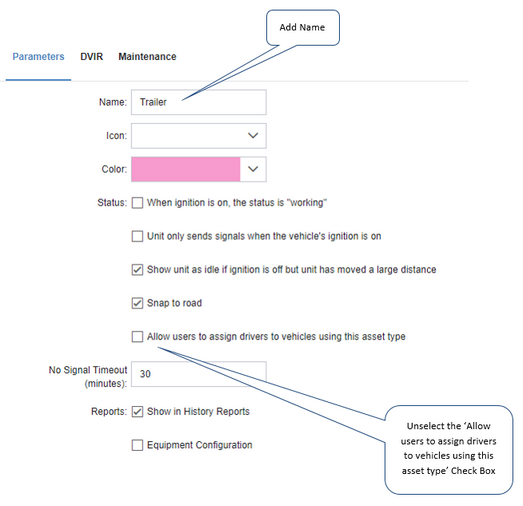Uncheck Show in History Reports

[x=137, y=412]
